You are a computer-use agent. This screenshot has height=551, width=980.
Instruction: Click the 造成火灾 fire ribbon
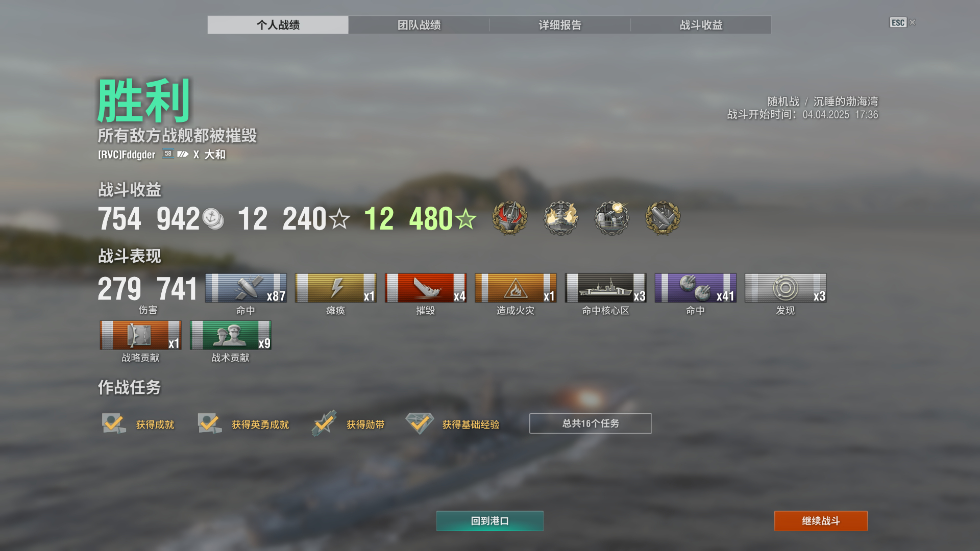(x=516, y=288)
